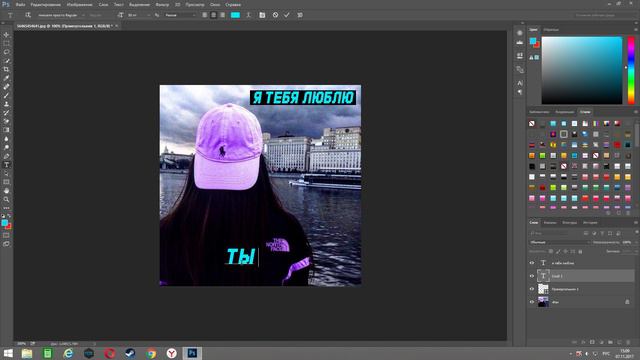Open the Image menu
Screen dimensions: 640x360
(x=79, y=4)
